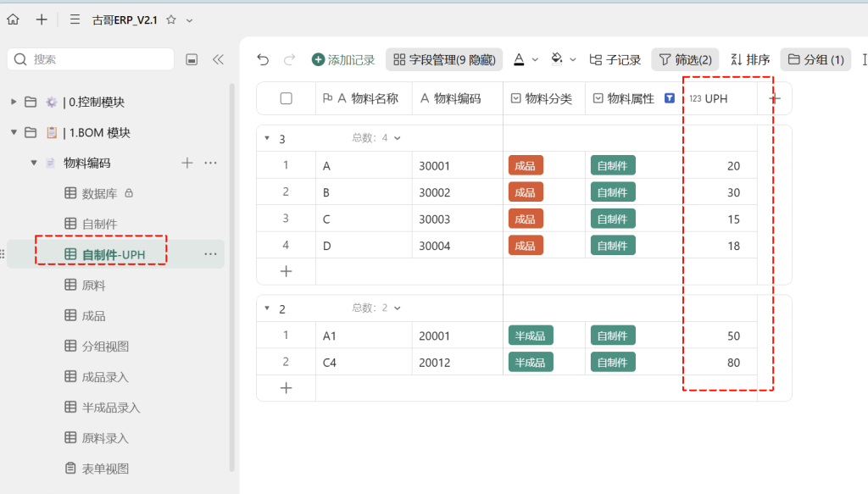Click the 物料分类 column header
Image resolution: width=868 pixels, height=494 pixels.
[x=544, y=98]
